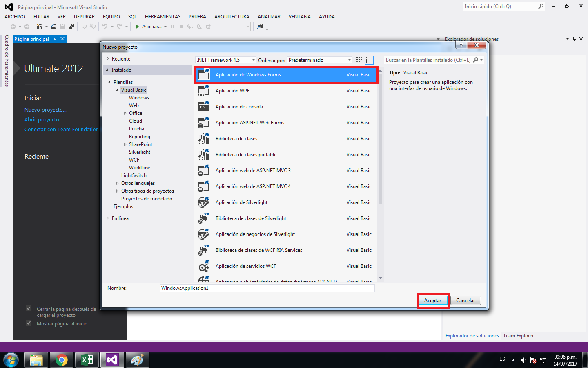
Task: Start debugging with the green Asociar play icon
Action: point(137,26)
